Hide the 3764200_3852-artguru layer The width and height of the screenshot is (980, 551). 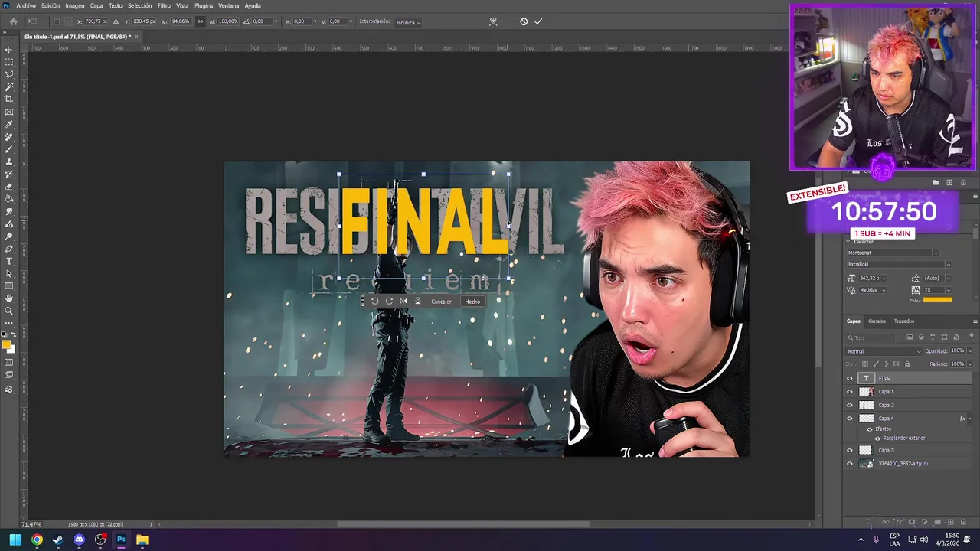(849, 464)
